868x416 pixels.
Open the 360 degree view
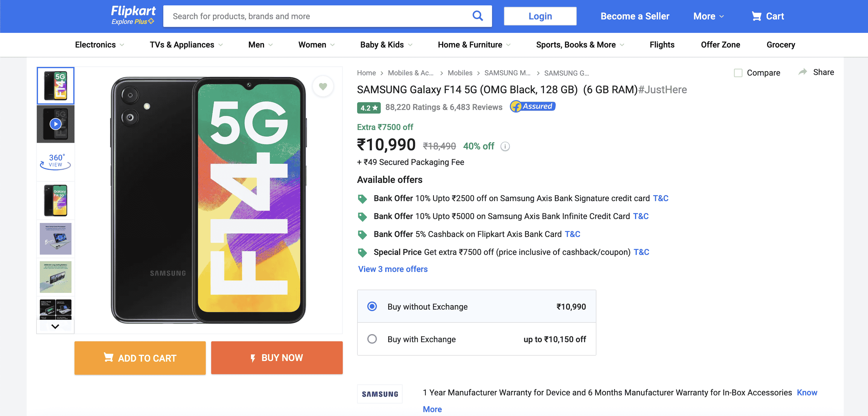(x=55, y=162)
